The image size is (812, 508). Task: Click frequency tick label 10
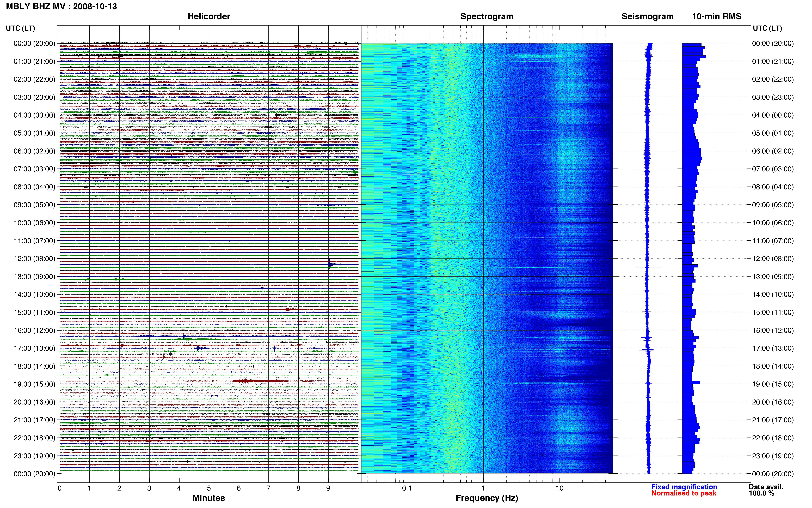559,488
